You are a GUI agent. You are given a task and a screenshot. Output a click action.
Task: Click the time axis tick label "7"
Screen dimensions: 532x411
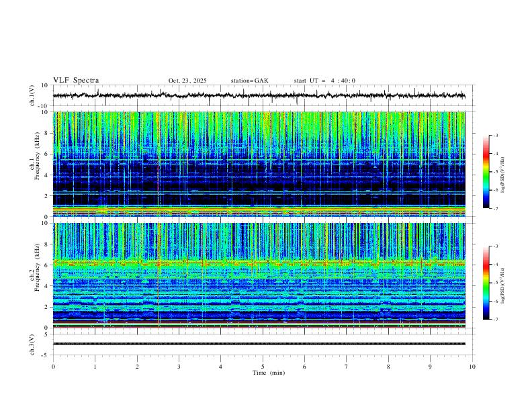347,367
